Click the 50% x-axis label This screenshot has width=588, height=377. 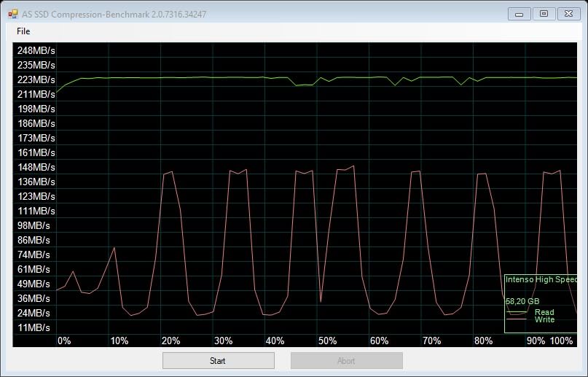tap(327, 341)
